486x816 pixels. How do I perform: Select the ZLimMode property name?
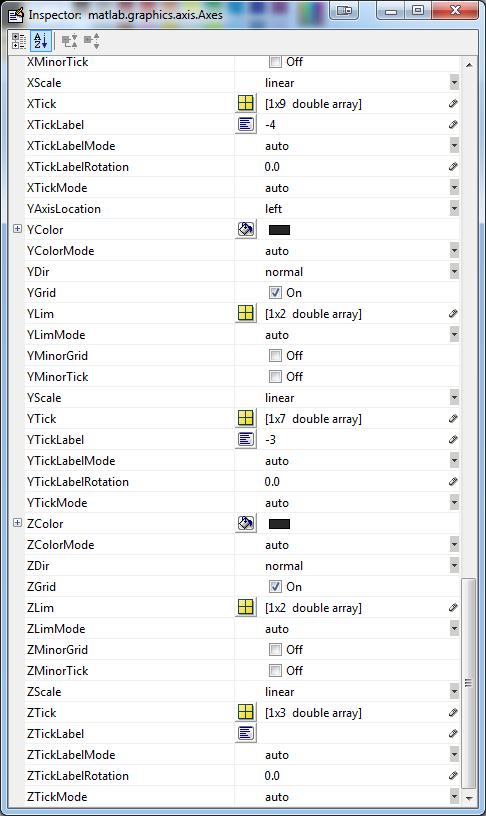pos(56,628)
